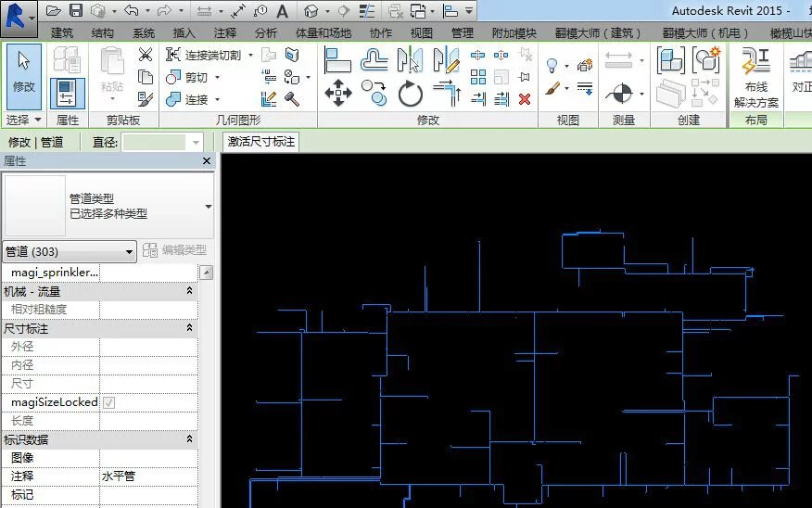Open the 管道 (303) filter dropdown
812x508 pixels.
pyautogui.click(x=70, y=251)
